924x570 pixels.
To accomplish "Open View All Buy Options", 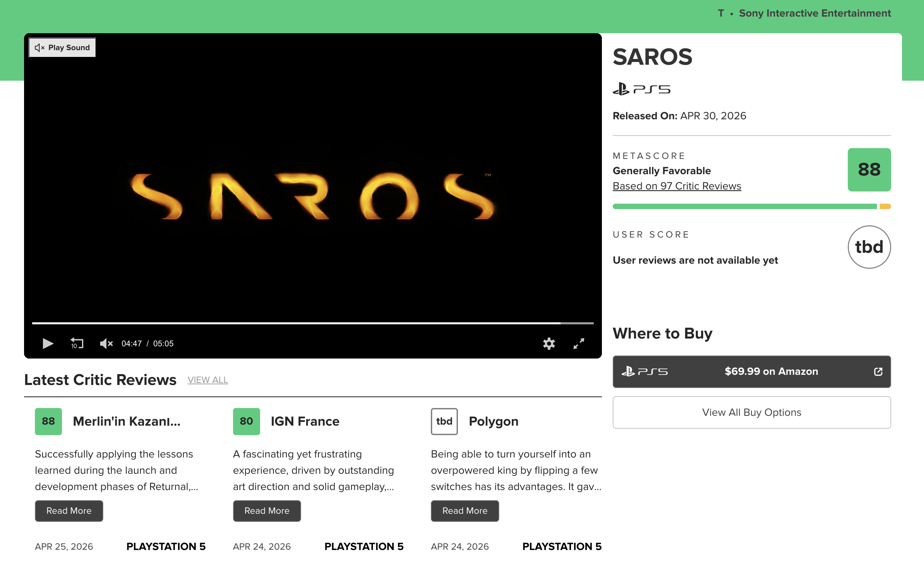I will 751,412.
